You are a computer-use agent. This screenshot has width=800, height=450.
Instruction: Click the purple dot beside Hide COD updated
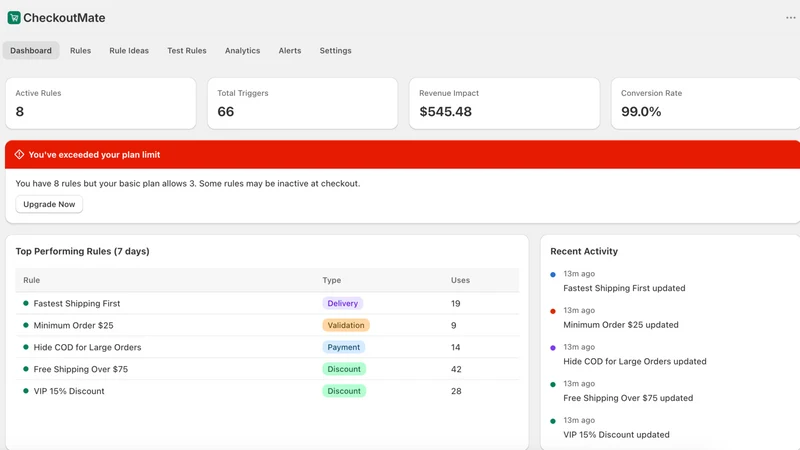(553, 348)
